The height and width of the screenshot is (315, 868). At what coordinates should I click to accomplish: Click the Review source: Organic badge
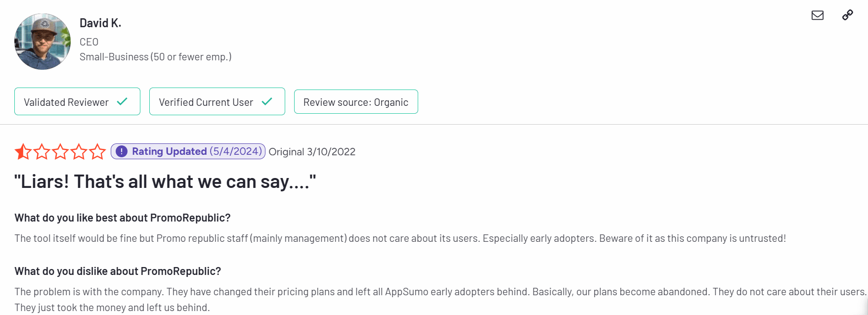[356, 101]
